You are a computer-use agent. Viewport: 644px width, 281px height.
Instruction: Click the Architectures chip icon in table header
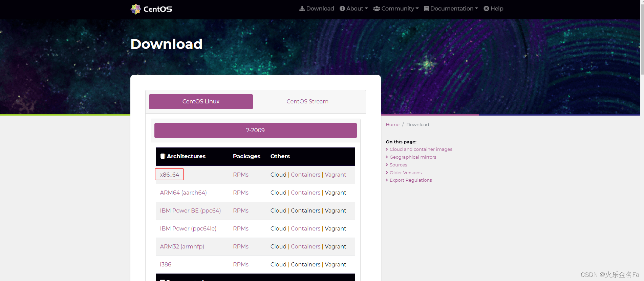tap(163, 156)
